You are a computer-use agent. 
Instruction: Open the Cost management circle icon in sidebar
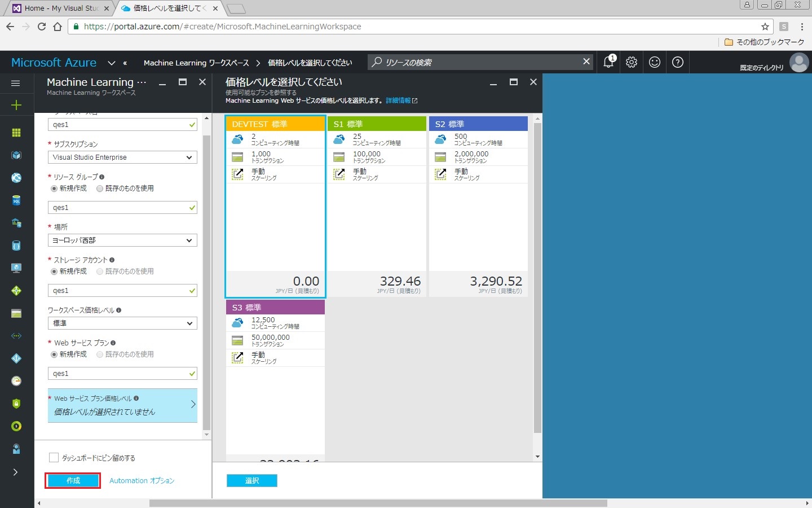click(16, 426)
